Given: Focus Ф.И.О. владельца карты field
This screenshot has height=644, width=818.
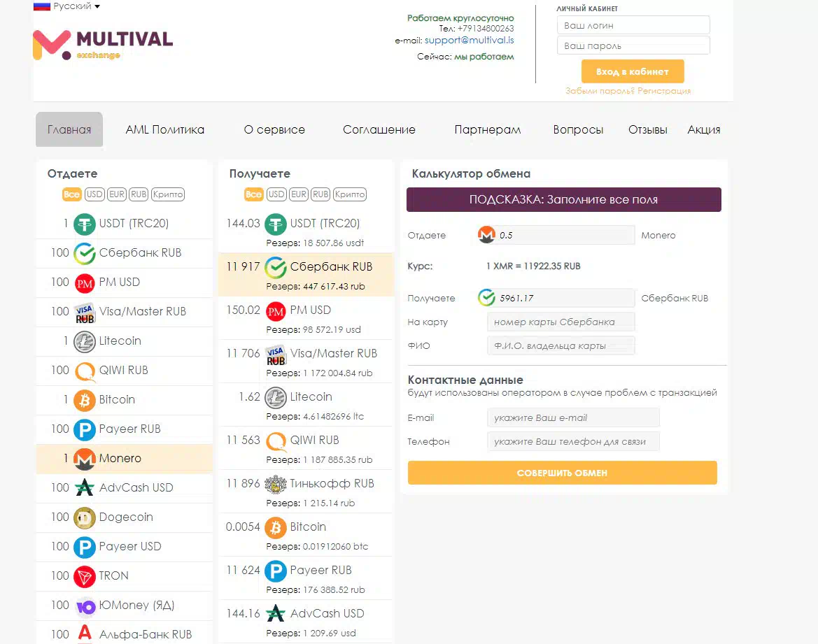Looking at the screenshot, I should (560, 345).
